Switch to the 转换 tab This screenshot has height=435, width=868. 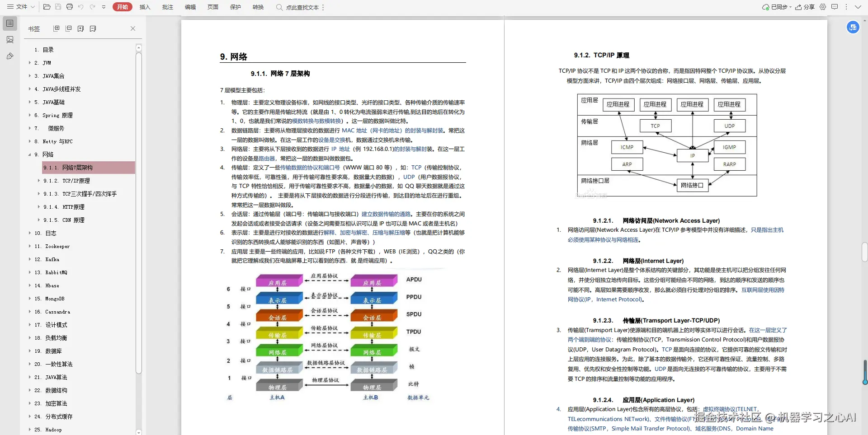click(x=258, y=7)
